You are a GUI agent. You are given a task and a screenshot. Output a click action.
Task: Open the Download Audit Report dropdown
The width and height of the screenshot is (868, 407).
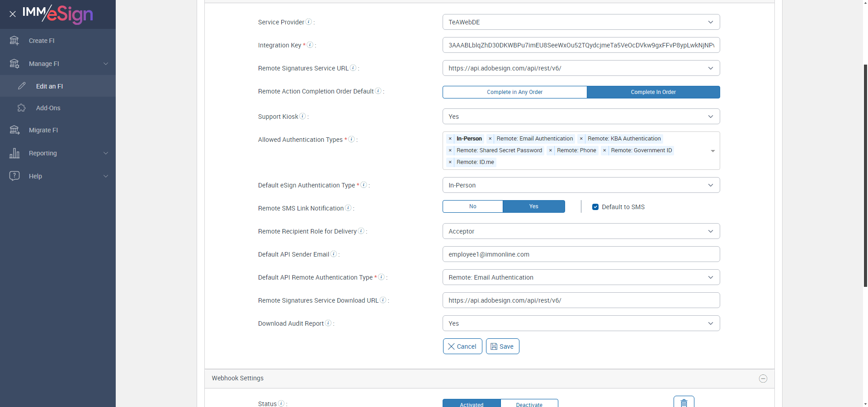click(581, 323)
